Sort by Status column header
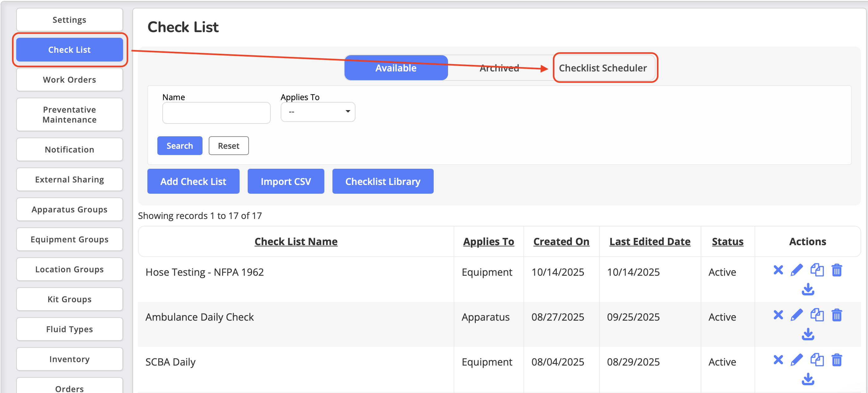 pos(727,241)
